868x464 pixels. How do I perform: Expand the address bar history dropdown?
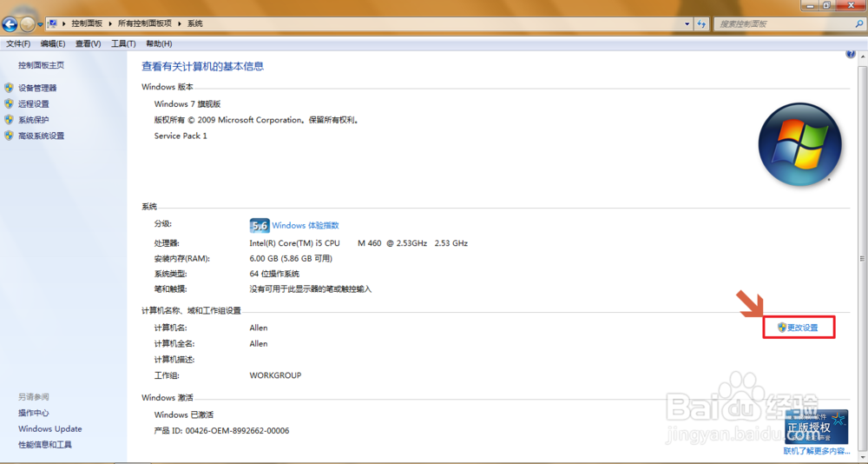[687, 23]
